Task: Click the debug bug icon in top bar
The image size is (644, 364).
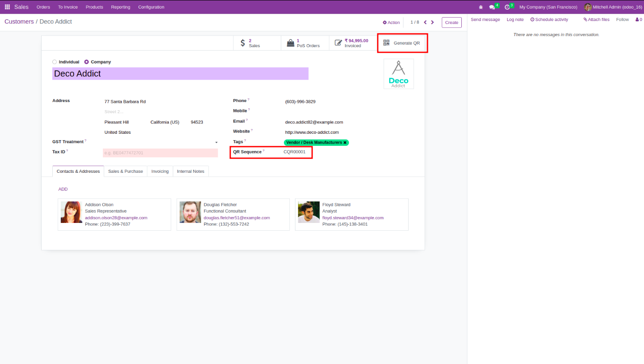Action: [481, 7]
